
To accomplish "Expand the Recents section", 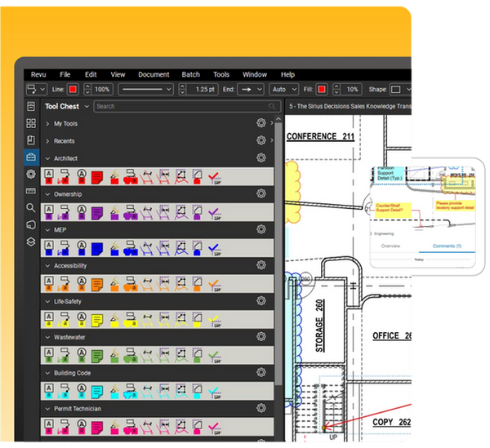I will [47, 141].
